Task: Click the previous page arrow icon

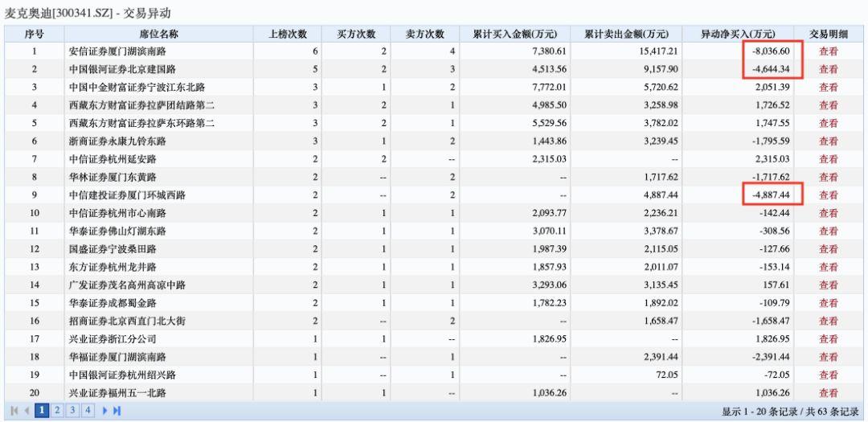Action: point(27,411)
